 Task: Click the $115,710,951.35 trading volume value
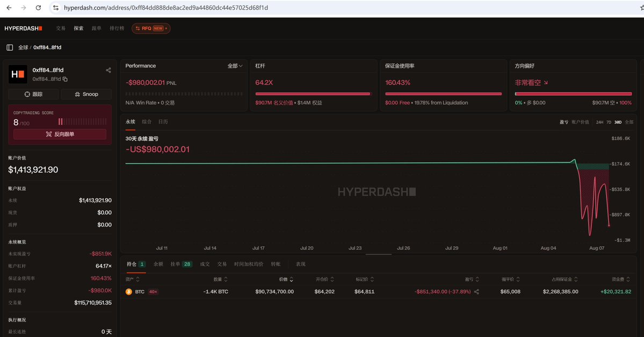click(x=93, y=303)
